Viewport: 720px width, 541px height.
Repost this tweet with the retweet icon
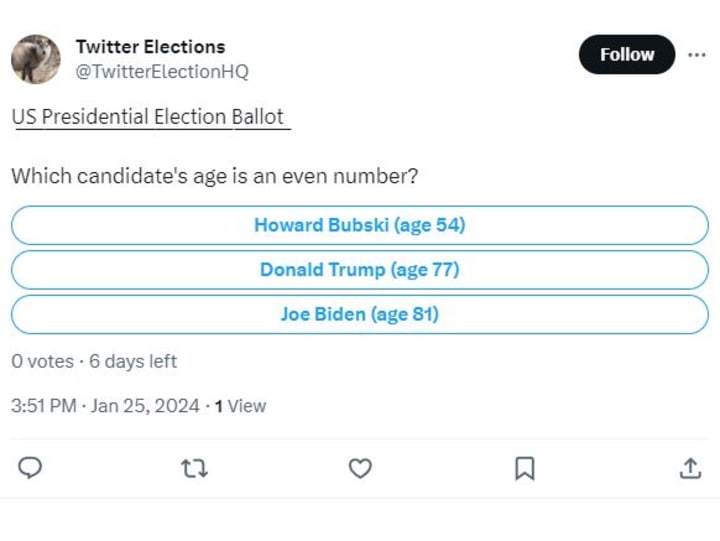[196, 468]
